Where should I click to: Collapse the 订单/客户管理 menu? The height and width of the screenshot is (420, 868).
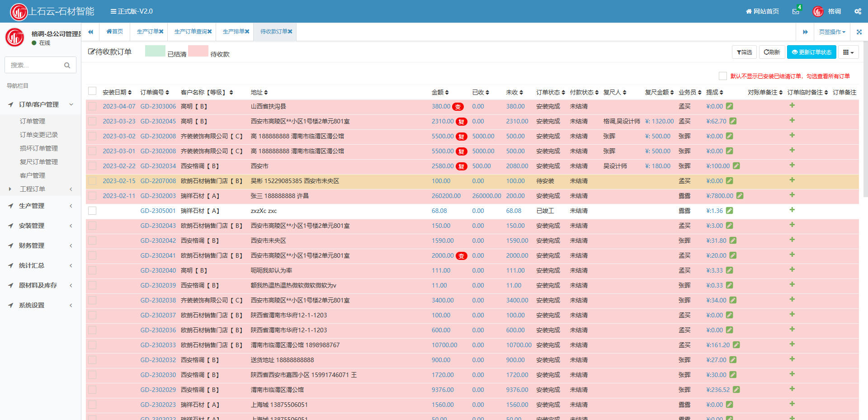(x=41, y=104)
